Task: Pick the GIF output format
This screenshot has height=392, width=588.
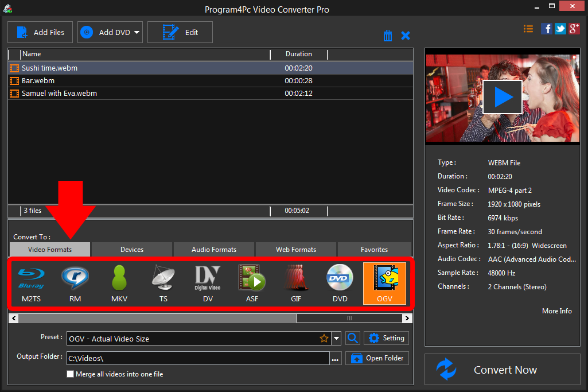Action: point(296,283)
